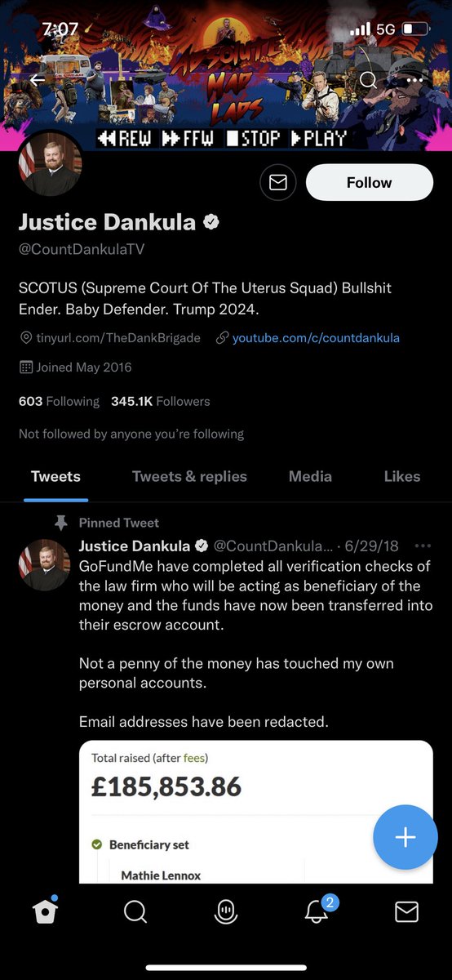View the 603 Following list
The width and height of the screenshot is (452, 980).
[x=59, y=401]
